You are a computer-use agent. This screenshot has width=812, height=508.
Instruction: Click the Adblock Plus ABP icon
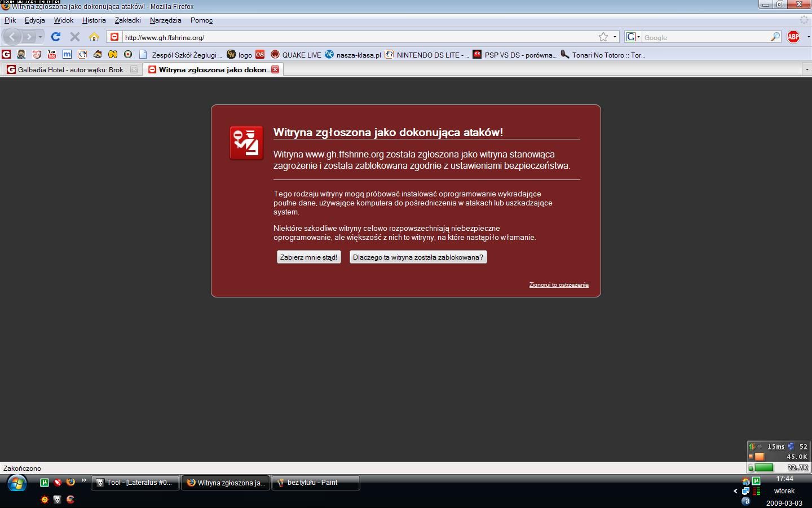(793, 37)
